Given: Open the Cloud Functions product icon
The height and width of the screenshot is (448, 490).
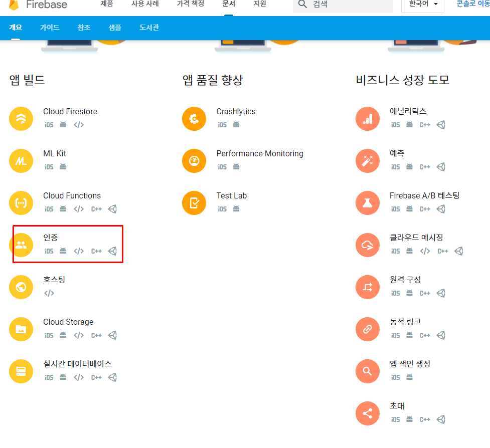Looking at the screenshot, I should click(x=21, y=203).
